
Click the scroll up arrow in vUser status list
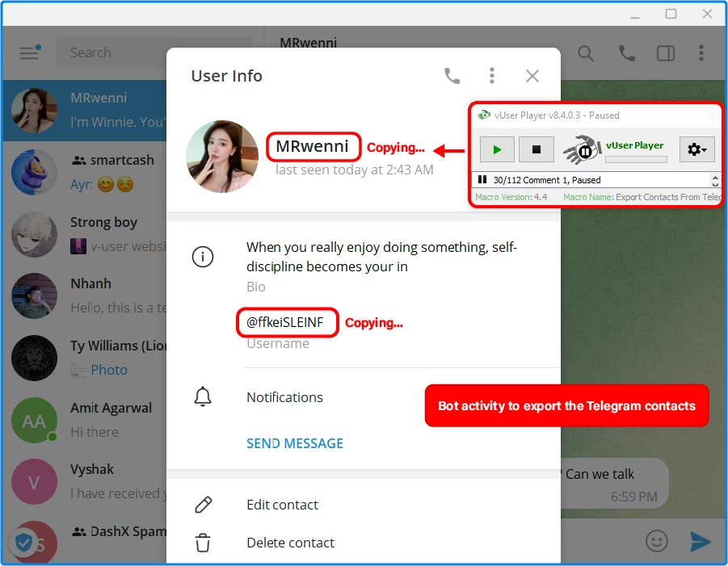[715, 177]
